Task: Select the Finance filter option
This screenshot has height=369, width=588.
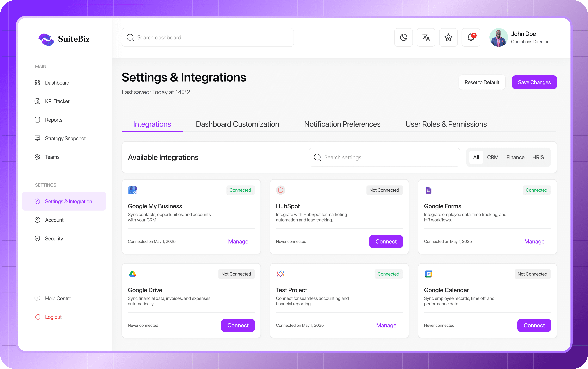Action: [x=515, y=157]
